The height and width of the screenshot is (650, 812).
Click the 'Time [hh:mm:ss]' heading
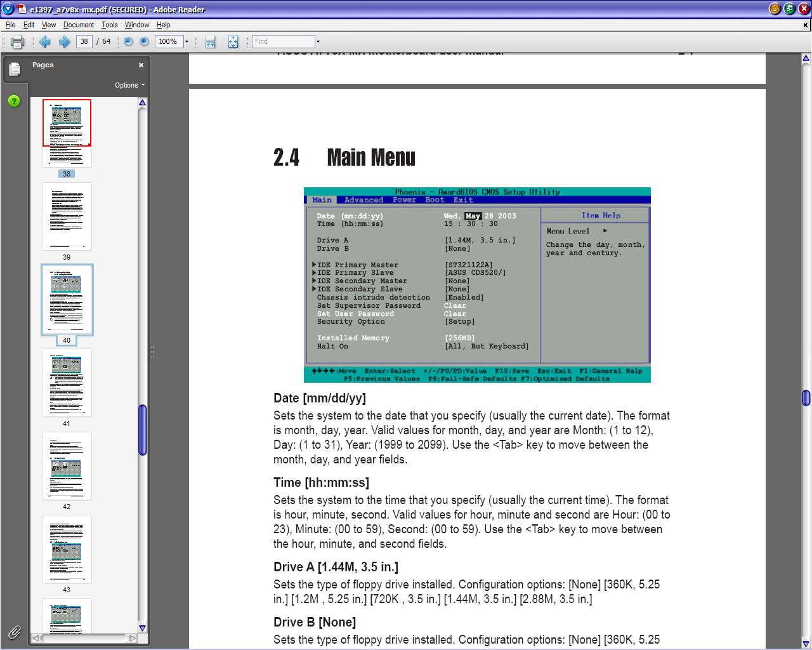point(321,482)
